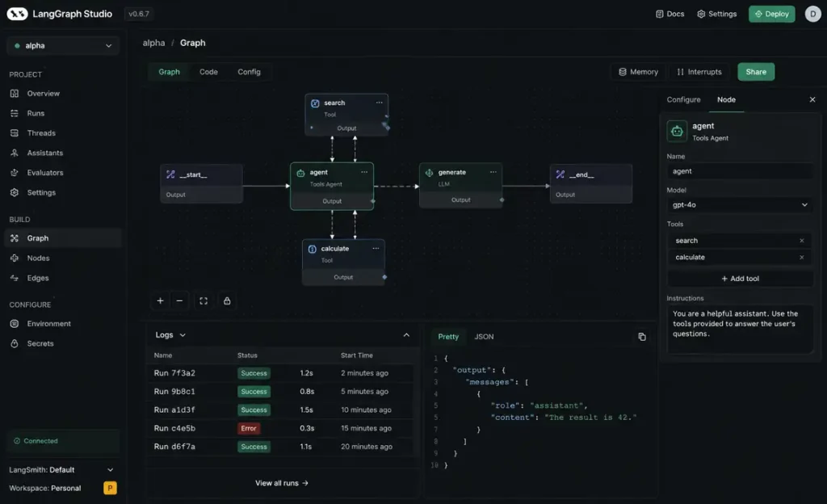Select the search tool node icon

click(315, 103)
